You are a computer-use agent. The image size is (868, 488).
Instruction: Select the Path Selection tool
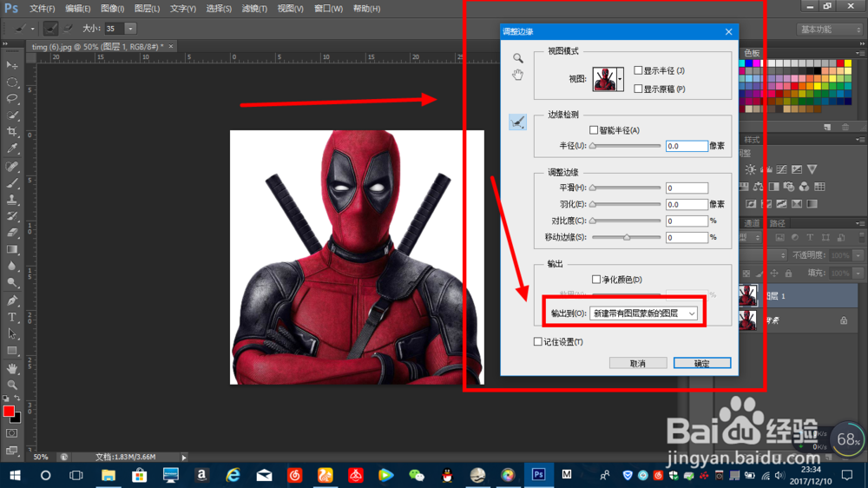click(x=11, y=333)
